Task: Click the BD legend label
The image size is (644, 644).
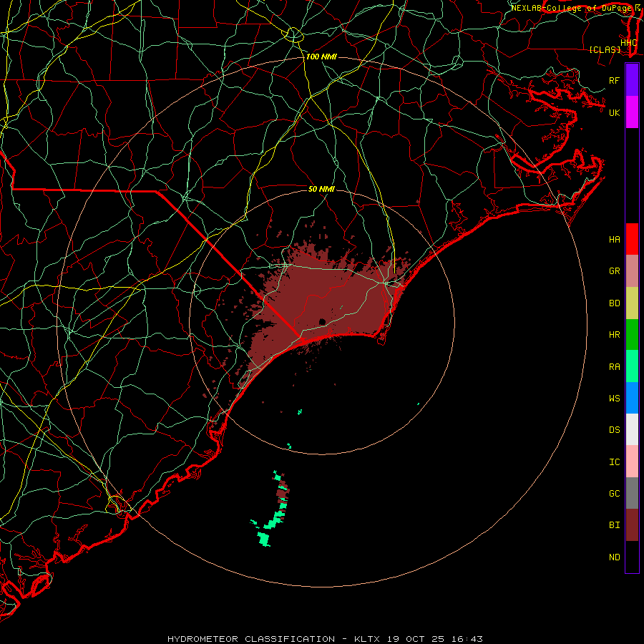Action: pyautogui.click(x=614, y=303)
